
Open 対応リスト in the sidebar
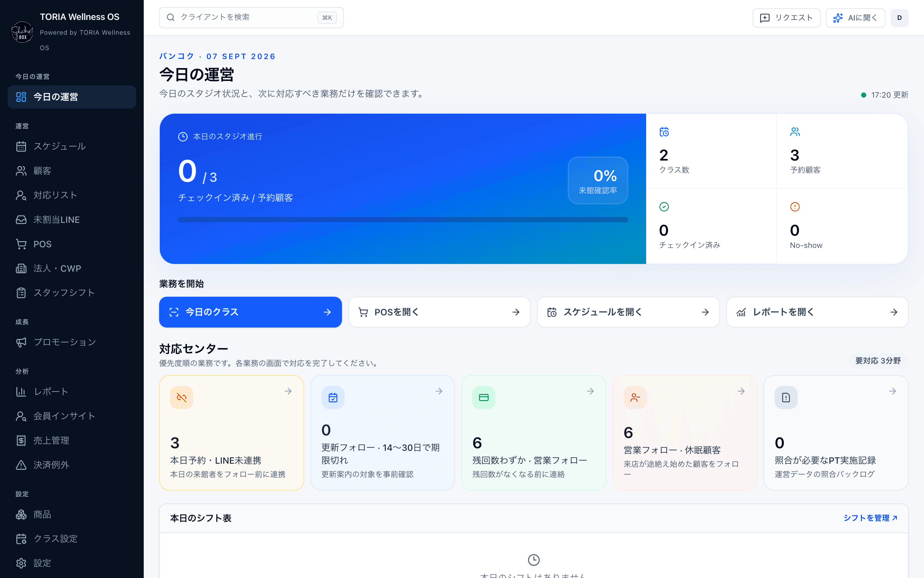pos(72,195)
